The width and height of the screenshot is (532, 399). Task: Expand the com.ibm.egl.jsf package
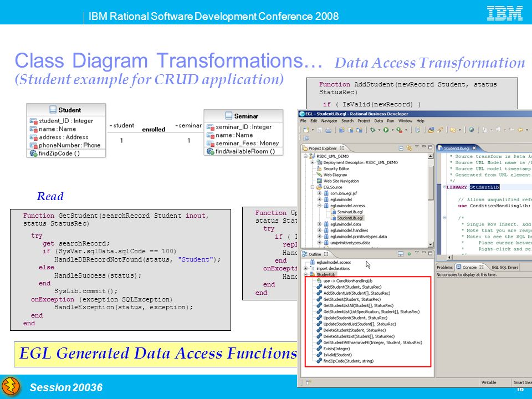[319, 193]
